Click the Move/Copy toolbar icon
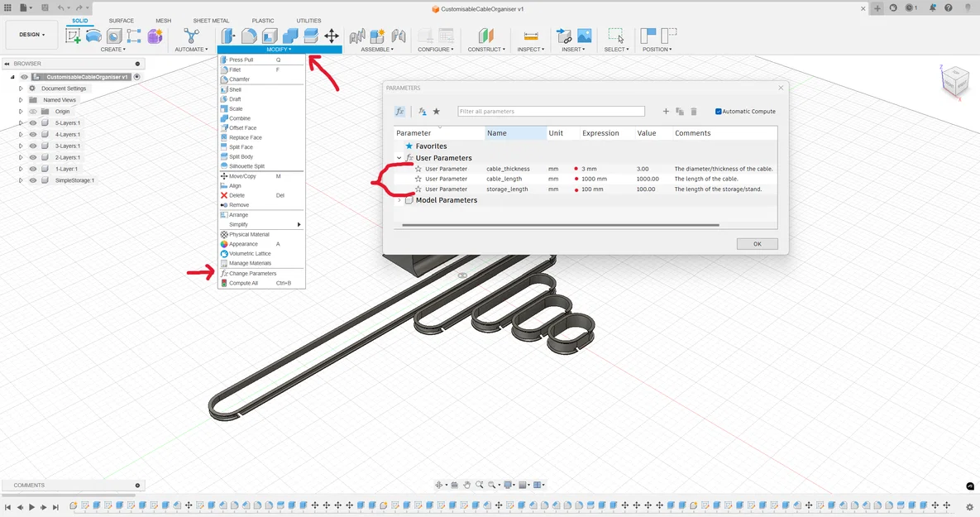 point(332,36)
